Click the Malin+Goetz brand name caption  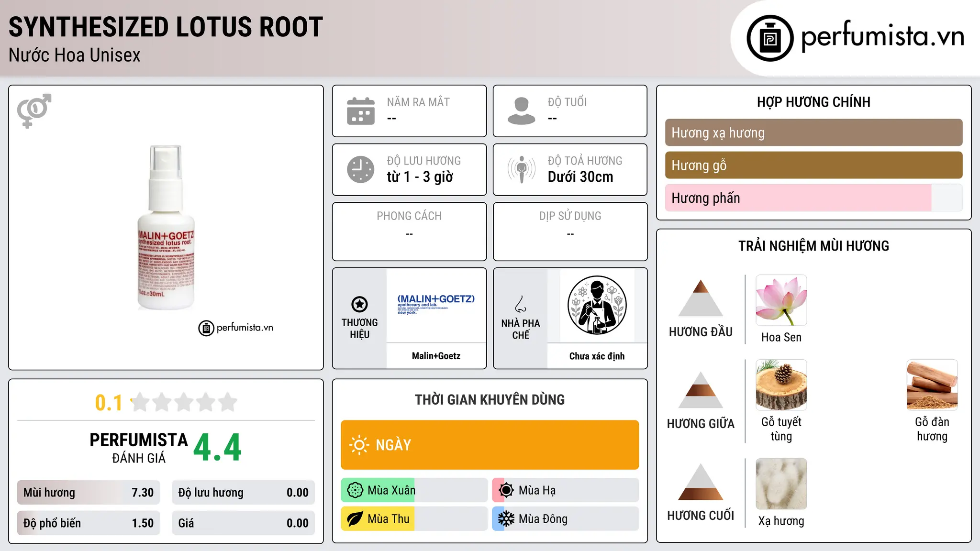(436, 356)
